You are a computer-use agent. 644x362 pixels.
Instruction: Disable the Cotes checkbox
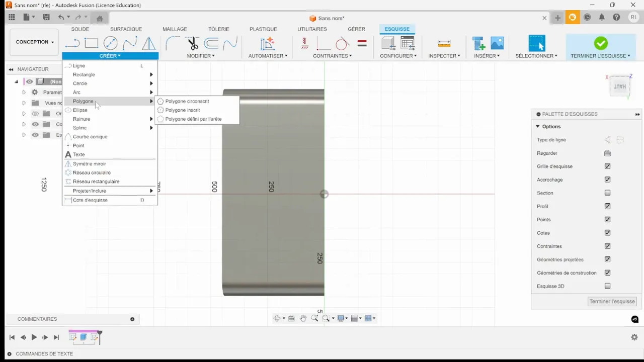click(x=607, y=233)
